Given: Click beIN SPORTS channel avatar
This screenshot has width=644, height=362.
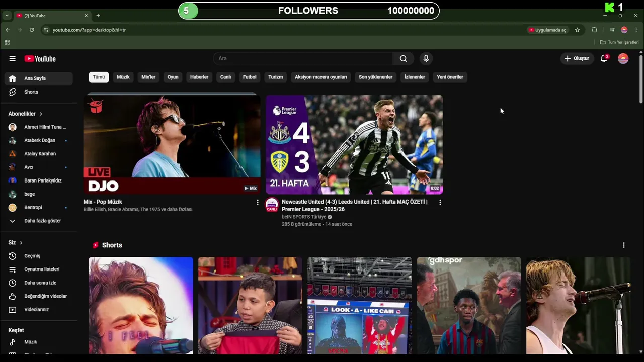Looking at the screenshot, I should pos(272,205).
